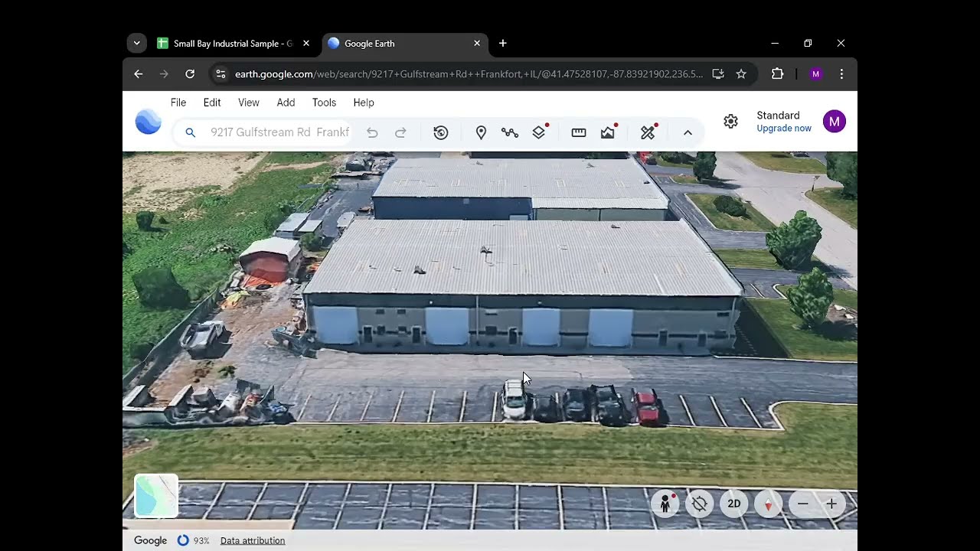Click the Google logo in status bar

[x=150, y=540]
